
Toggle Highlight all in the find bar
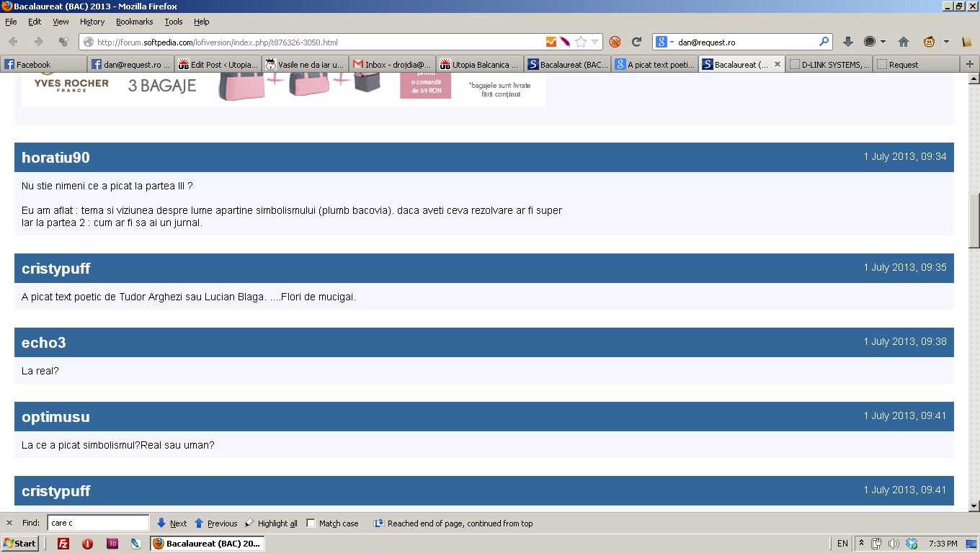point(271,523)
